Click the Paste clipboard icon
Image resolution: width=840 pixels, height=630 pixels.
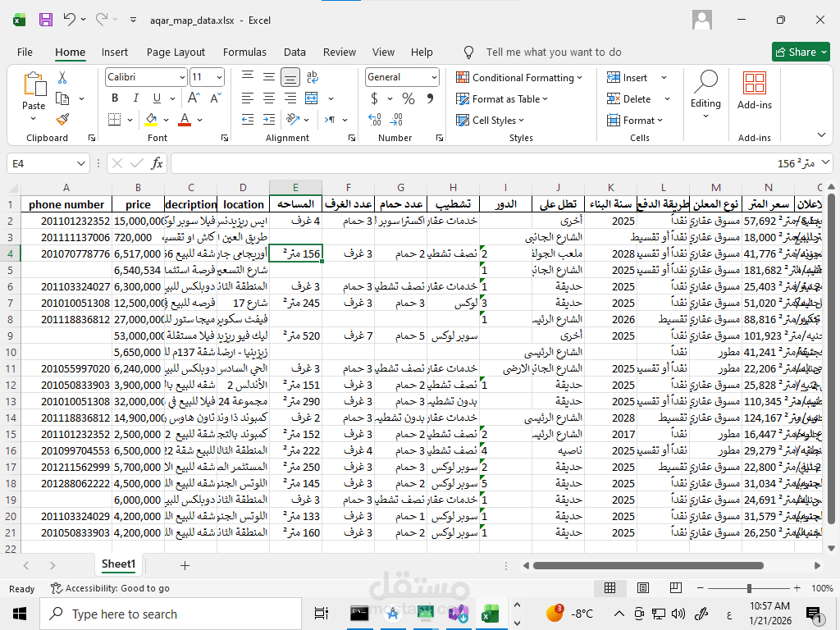[34, 84]
